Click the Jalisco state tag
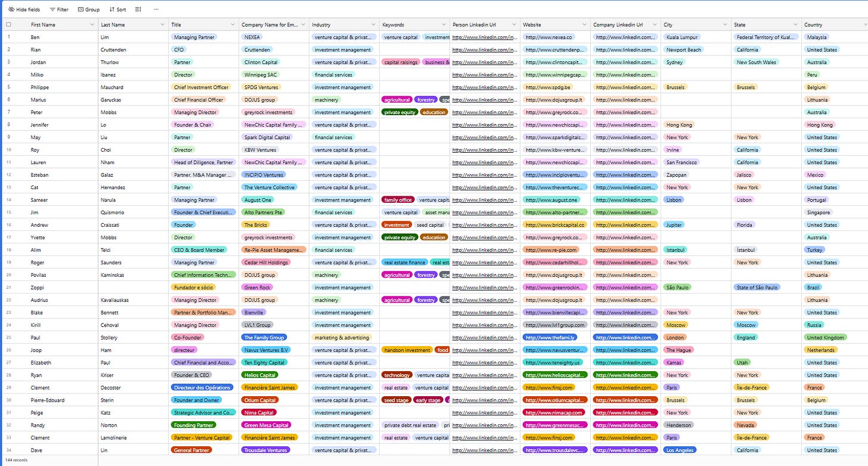Image resolution: width=868 pixels, height=466 pixels. [744, 175]
